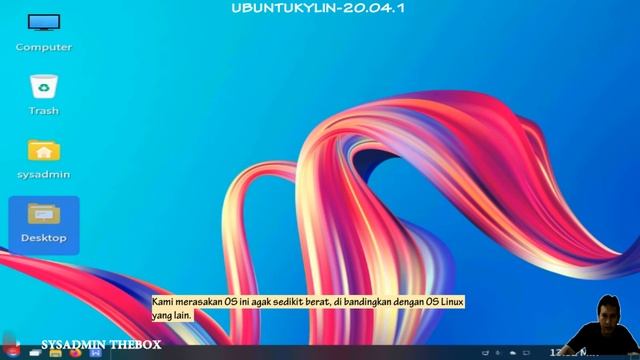The image size is (640, 360).
Task: Launch Firefox from the taskbar
Action: tap(75, 353)
